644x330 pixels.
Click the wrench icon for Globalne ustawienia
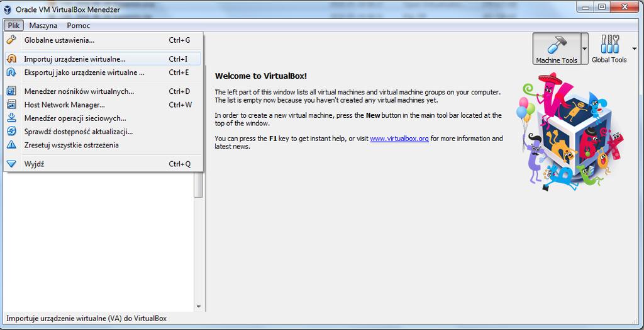pos(11,40)
